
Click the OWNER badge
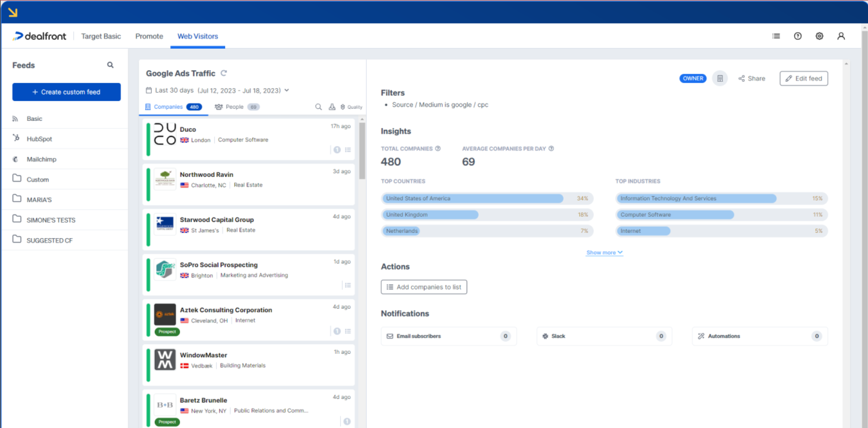(x=693, y=78)
